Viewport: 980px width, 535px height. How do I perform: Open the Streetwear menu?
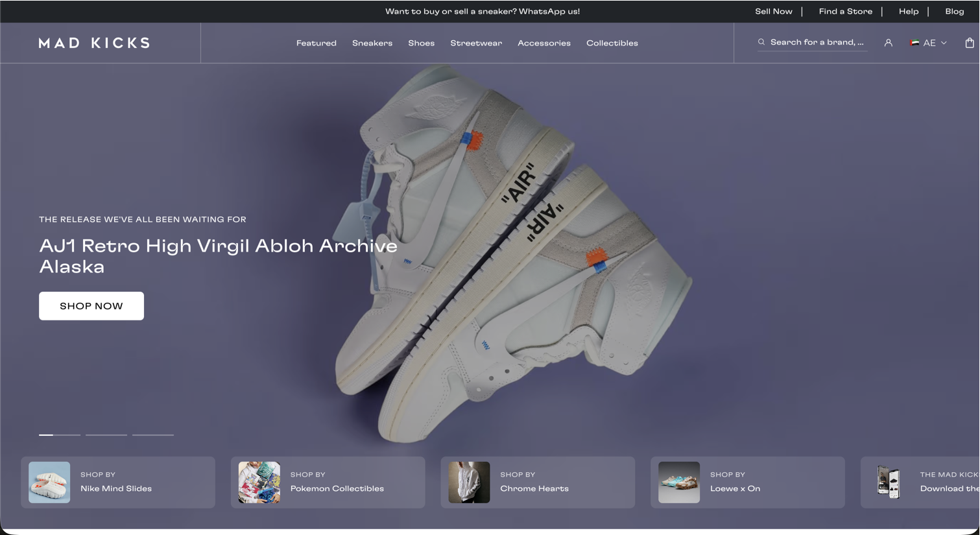[476, 43]
